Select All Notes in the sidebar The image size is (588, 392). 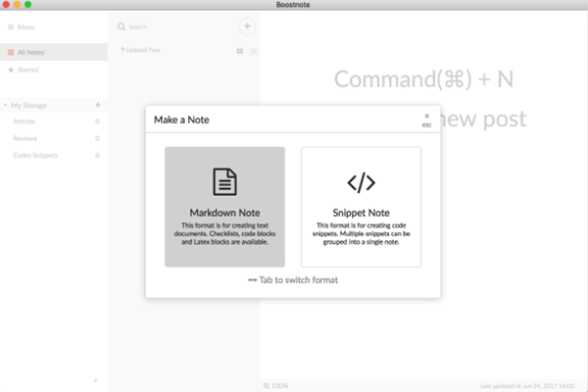(x=54, y=52)
